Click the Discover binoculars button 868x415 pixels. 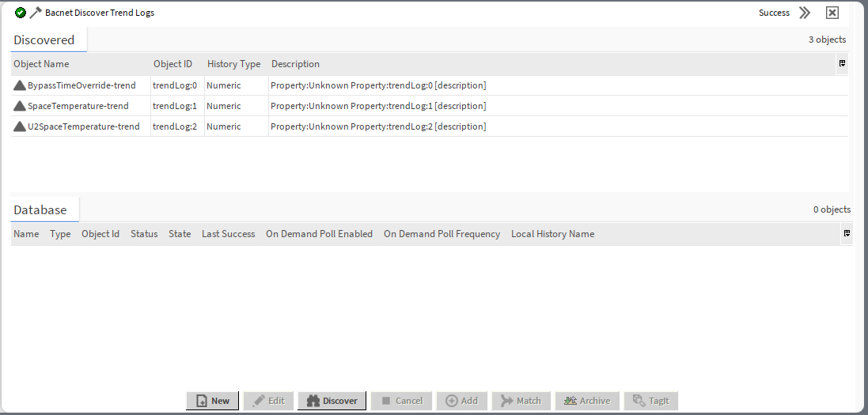[332, 401]
